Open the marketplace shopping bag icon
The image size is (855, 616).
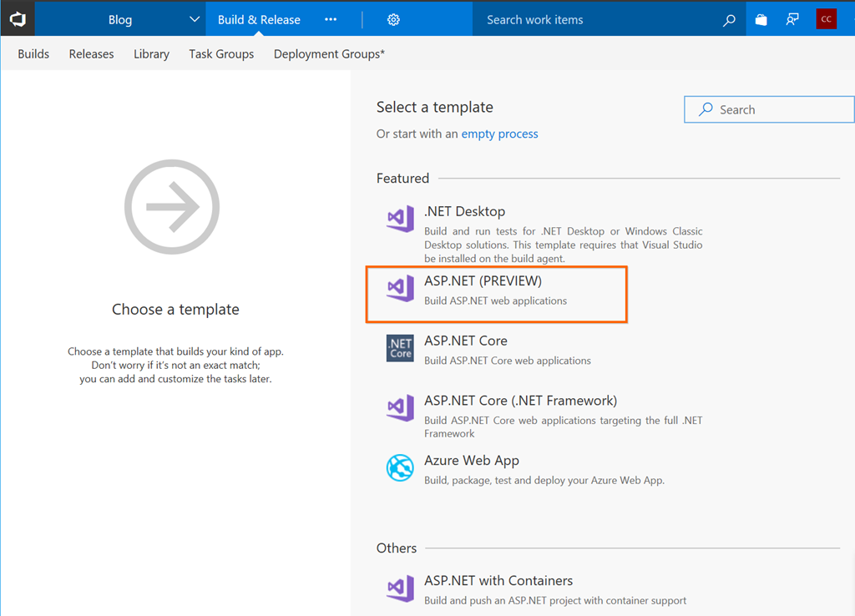pyautogui.click(x=761, y=20)
